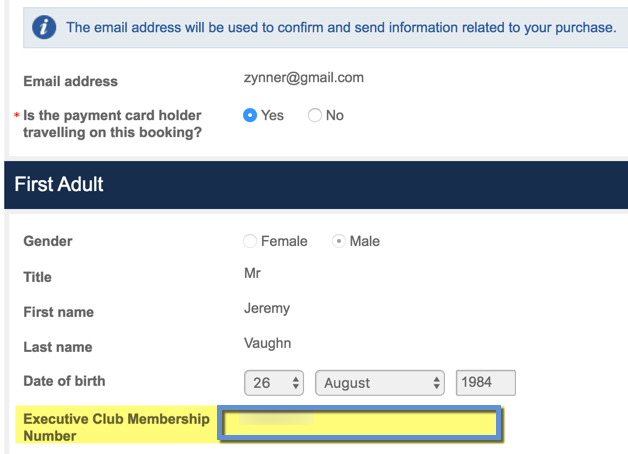Viewport: 628px width, 454px height.
Task: Click the Female label text
Action: (x=284, y=241)
